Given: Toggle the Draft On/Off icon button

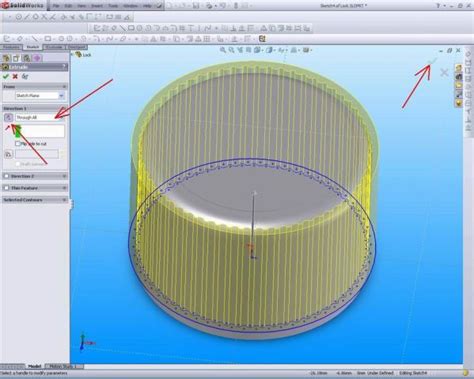Looking at the screenshot, I should pyautogui.click(x=9, y=154).
